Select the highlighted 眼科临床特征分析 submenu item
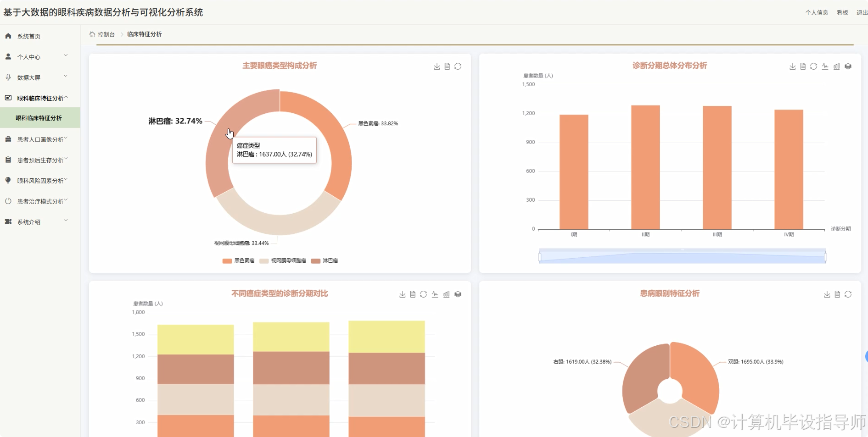Screen dimensions: 868x437 (40, 118)
